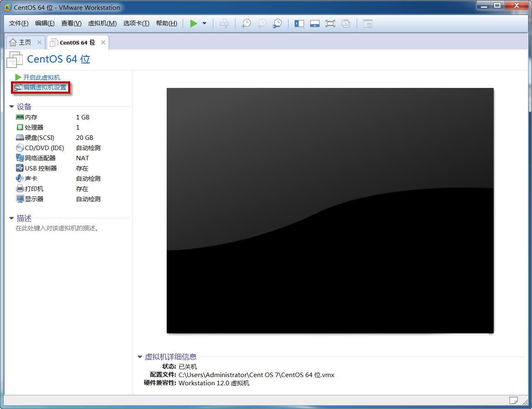Select the 处理器 device label
532x409 pixels.
click(x=34, y=127)
